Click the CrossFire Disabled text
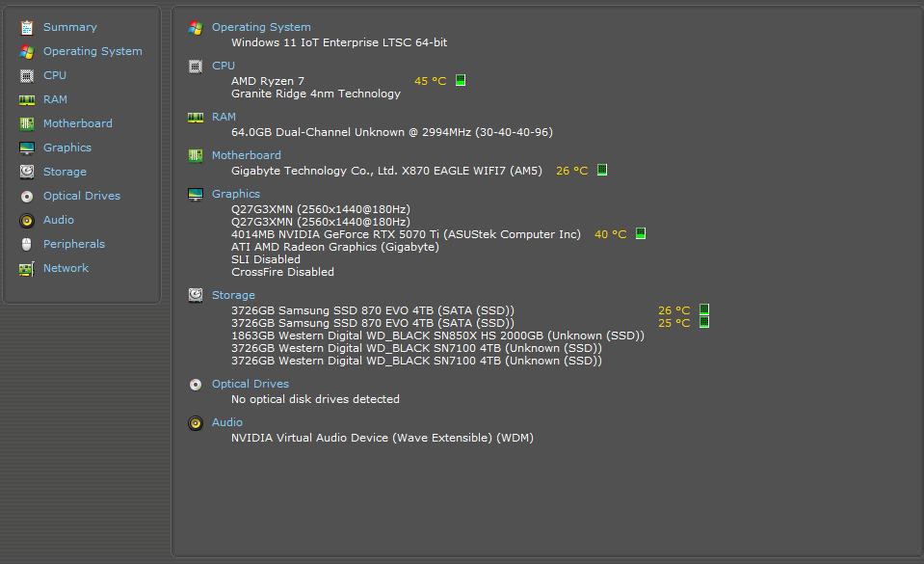This screenshot has width=924, height=564. 283,272
